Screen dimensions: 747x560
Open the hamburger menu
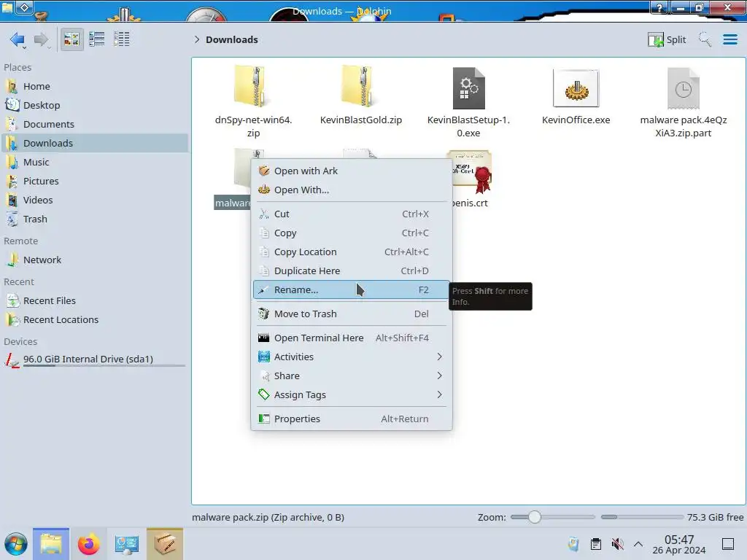tap(729, 39)
